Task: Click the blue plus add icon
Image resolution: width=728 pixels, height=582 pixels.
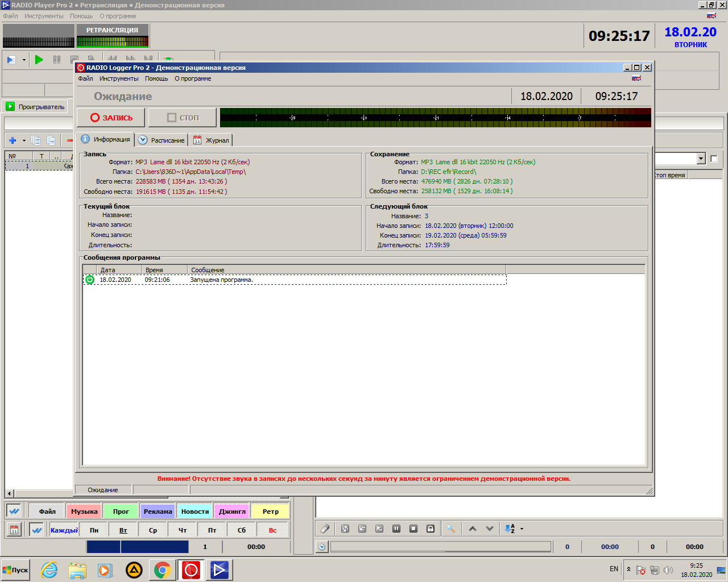Action: [13, 140]
